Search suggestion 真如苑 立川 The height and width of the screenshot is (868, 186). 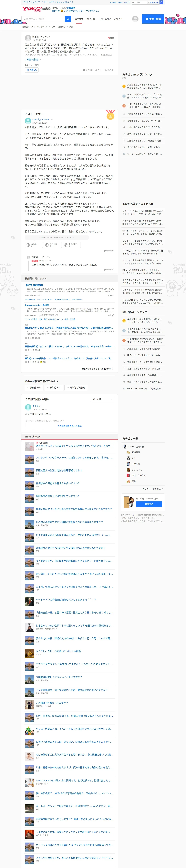(34, 388)
